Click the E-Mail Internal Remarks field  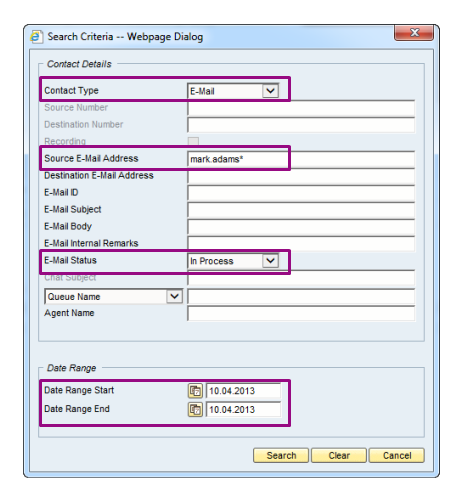click(x=301, y=244)
